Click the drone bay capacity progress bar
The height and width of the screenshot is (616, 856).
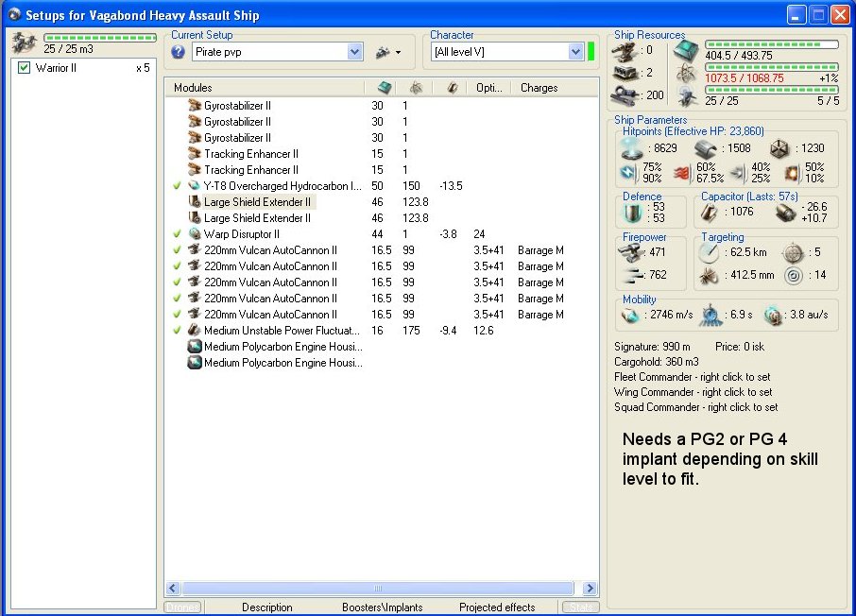(100, 38)
